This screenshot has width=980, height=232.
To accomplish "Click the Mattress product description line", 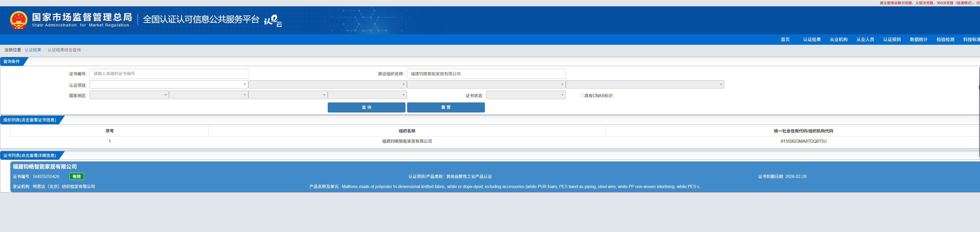I will [506, 186].
